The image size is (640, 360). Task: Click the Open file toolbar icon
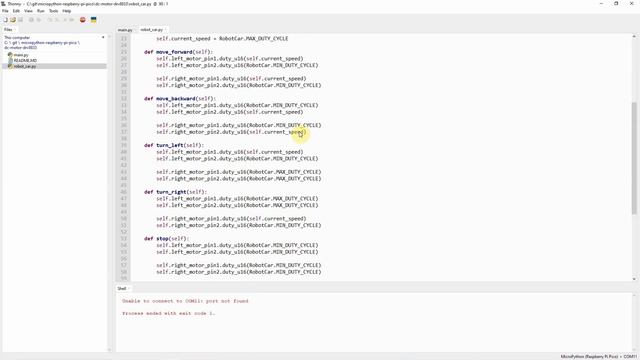point(13,20)
